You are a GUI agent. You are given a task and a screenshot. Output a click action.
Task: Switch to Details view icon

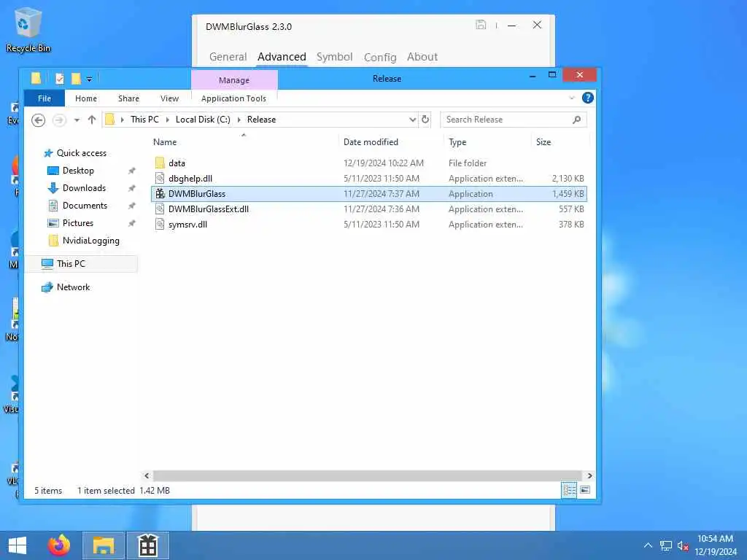[569, 490]
